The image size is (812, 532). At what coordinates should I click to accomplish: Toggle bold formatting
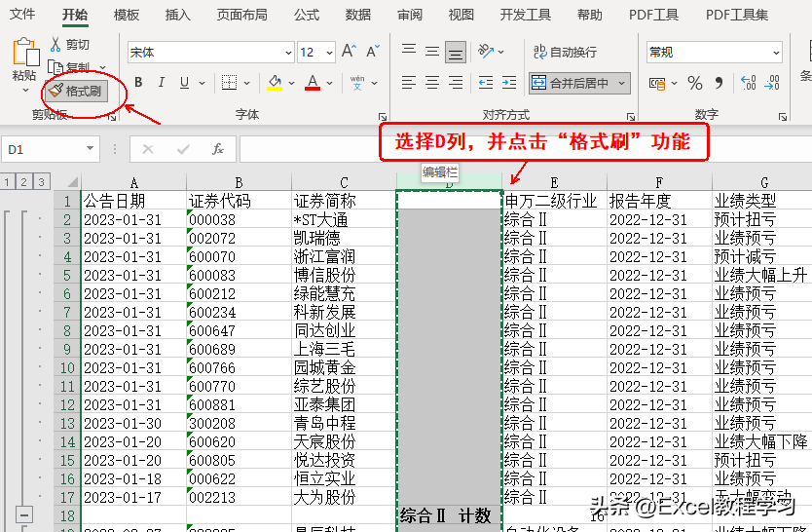[x=138, y=83]
